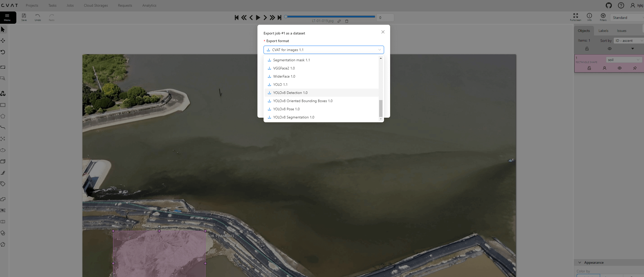Open the Tasks page link
This screenshot has height=277, width=644.
[x=52, y=5]
